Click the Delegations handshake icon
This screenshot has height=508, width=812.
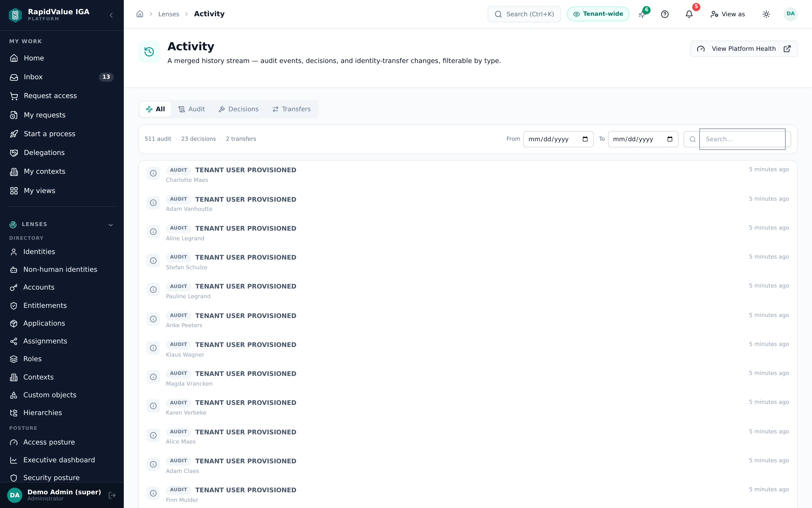pos(14,153)
